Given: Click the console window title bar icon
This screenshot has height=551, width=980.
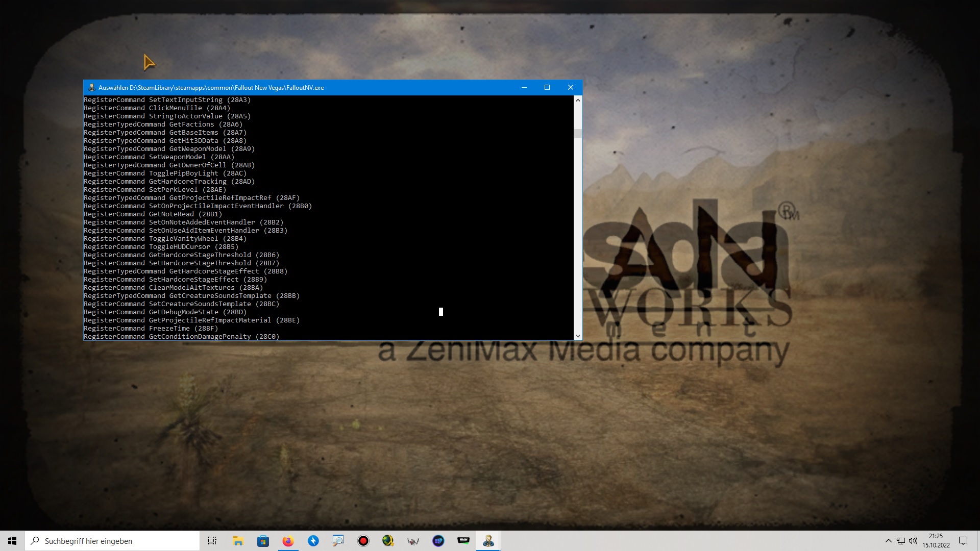Looking at the screenshot, I should point(92,88).
